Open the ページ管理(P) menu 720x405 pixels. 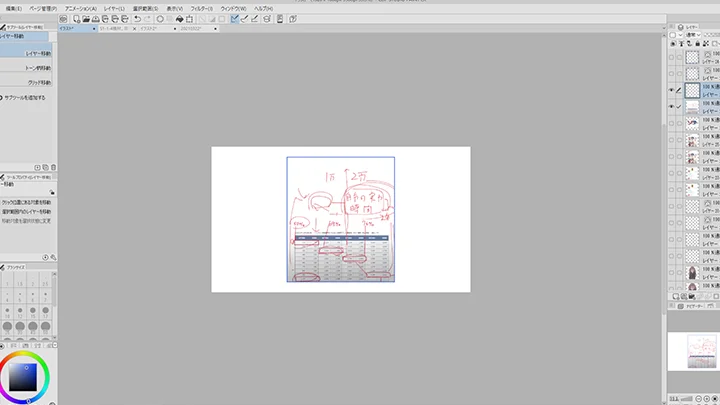click(43, 9)
